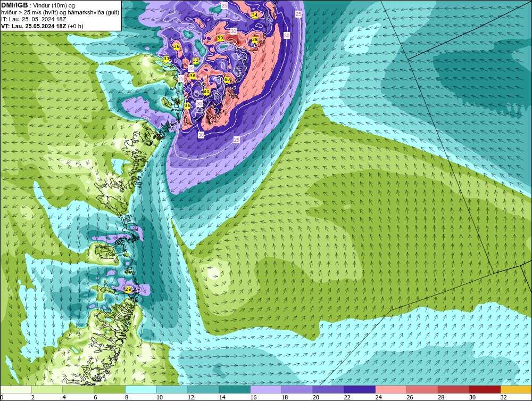Select the yellow maximum gust label 39

tap(220, 38)
